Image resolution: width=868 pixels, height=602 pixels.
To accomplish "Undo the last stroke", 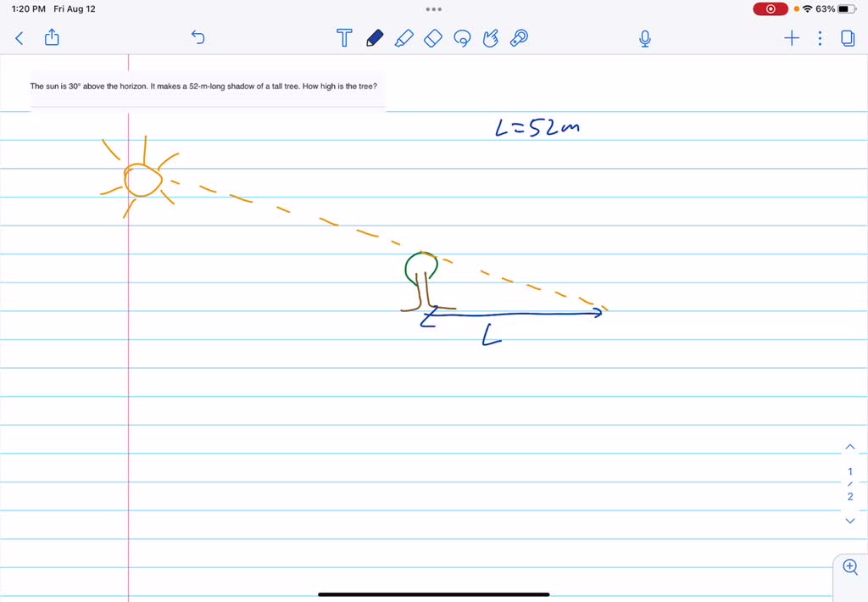I will (x=198, y=38).
